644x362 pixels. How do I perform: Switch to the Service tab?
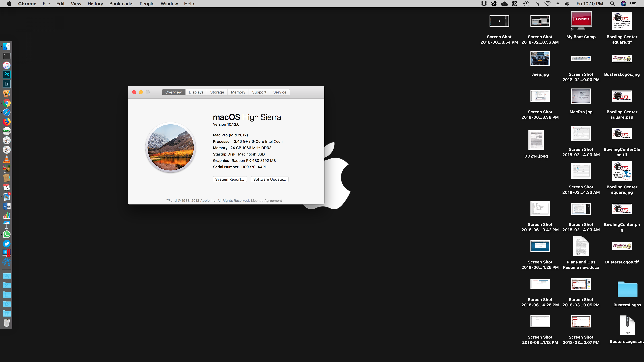pos(280,92)
